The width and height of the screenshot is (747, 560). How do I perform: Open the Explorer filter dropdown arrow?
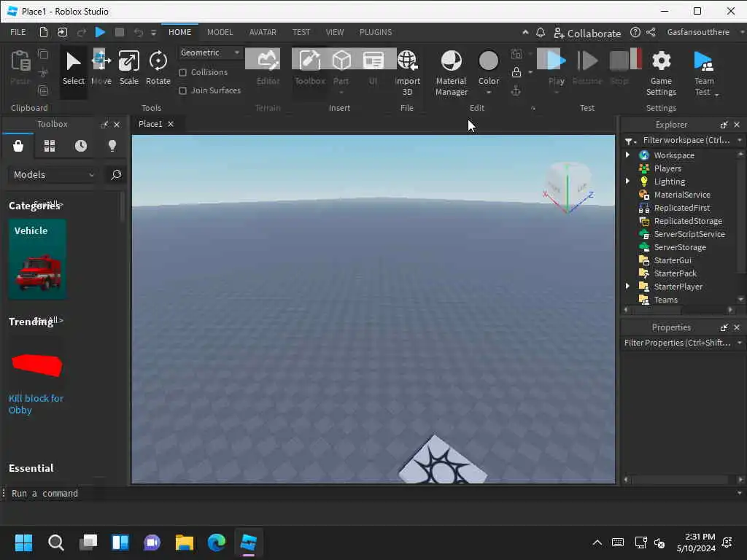[x=740, y=140]
